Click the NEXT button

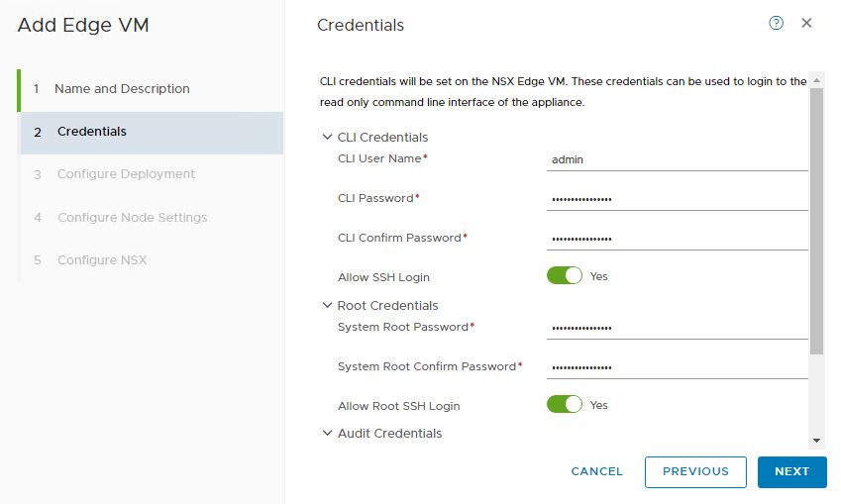791,472
